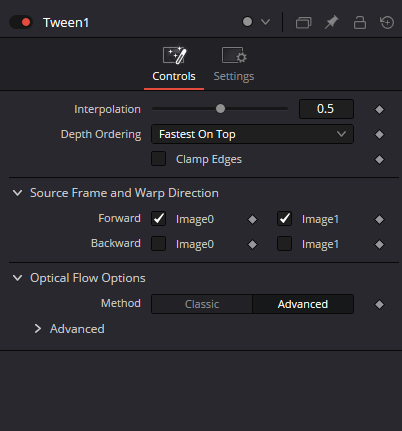This screenshot has width=402, height=431.
Task: Open the tile color dropdown arrow
Action: 266,22
